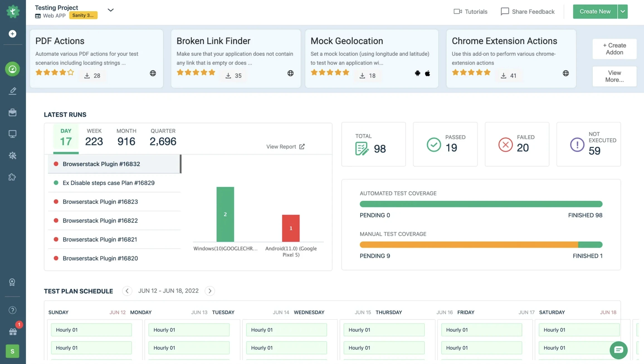The height and width of the screenshot is (364, 644).
Task: Open the Add-ons puzzle icon in sidebar
Action: click(12, 177)
